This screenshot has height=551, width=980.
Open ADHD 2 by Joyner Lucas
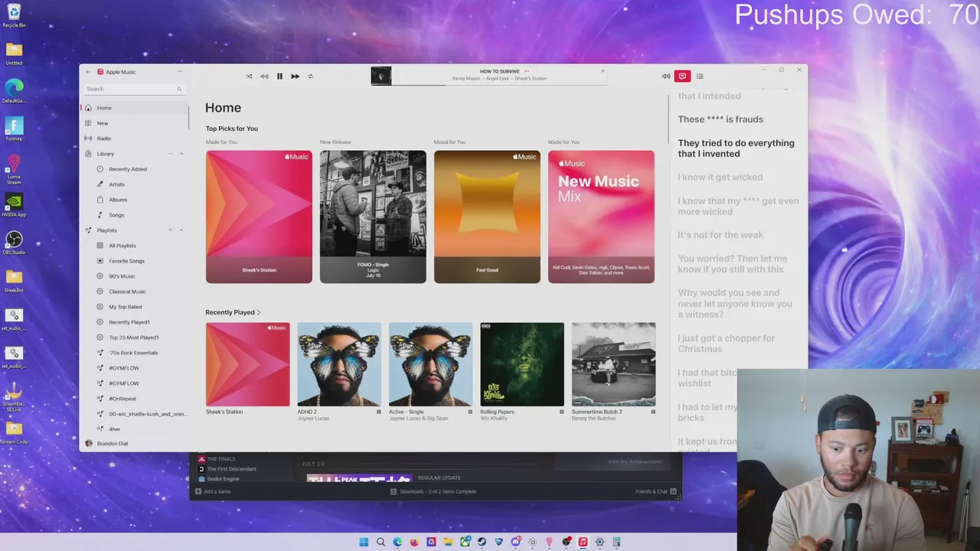(339, 364)
